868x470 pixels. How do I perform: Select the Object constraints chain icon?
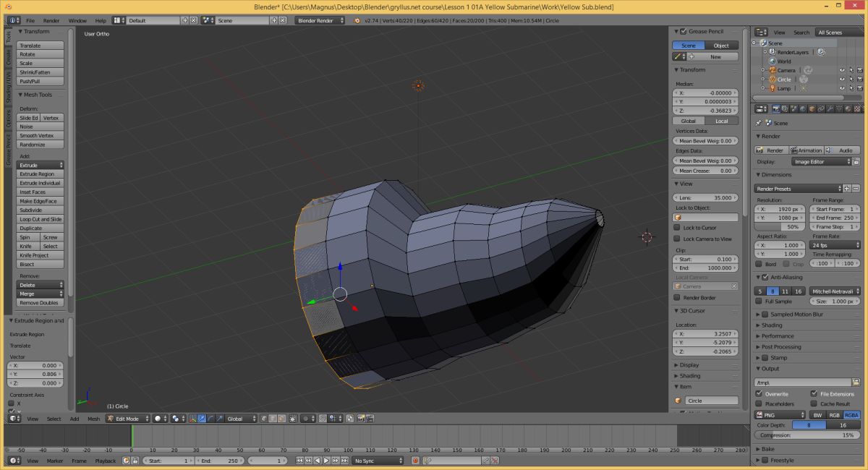[821, 108]
